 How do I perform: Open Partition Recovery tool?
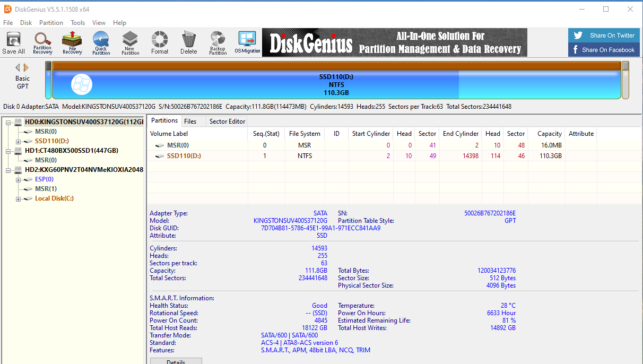[42, 42]
